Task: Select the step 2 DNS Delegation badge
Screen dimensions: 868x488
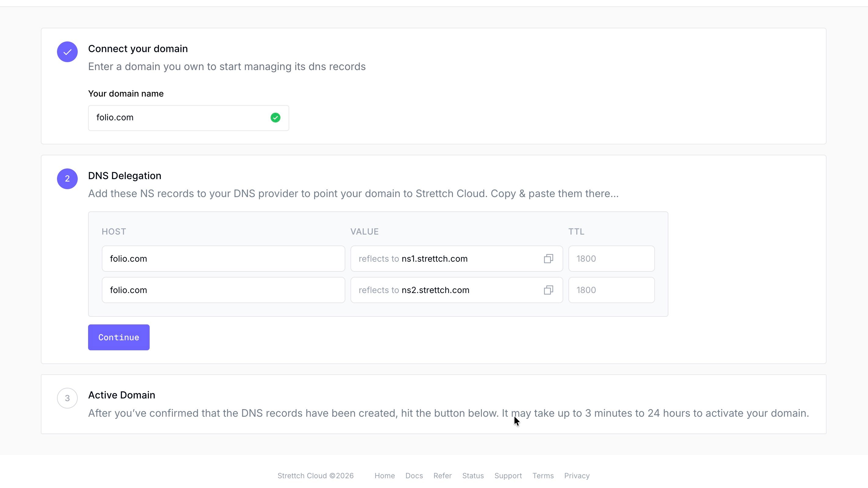Action: (x=67, y=179)
